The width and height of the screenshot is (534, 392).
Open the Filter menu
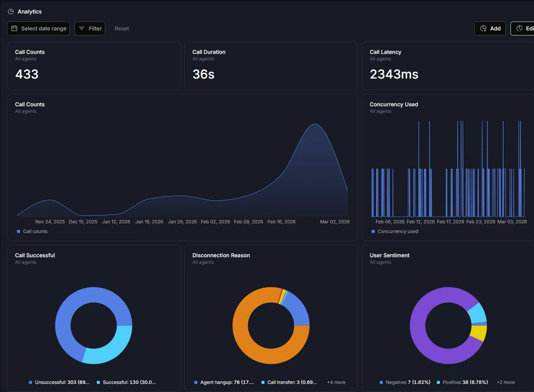pos(89,28)
